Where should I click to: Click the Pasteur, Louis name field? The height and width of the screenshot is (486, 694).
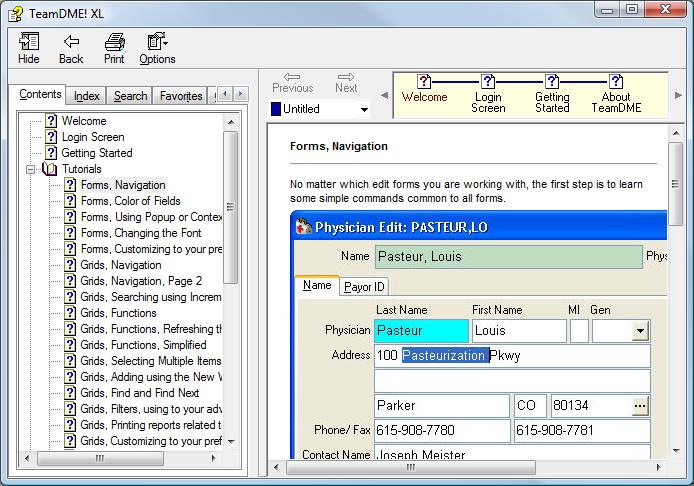(x=509, y=257)
